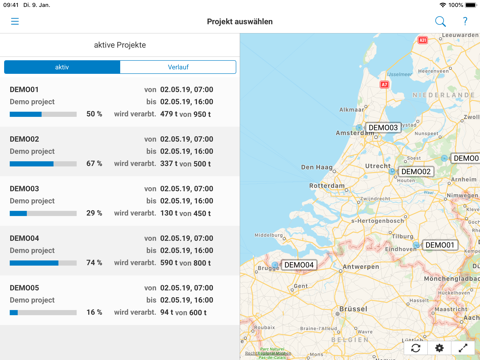Screen dimensions: 480x360
Task: Tap the A7 highway shield
Action: point(385,84)
